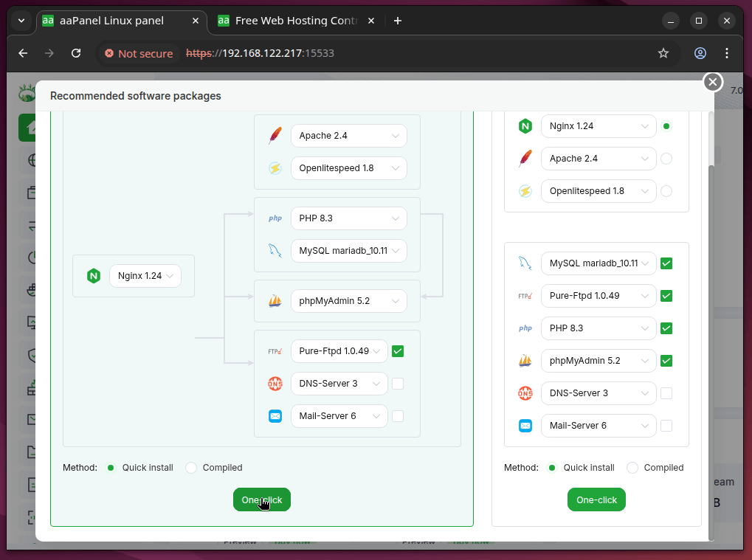The width and height of the screenshot is (752, 560).
Task: Click the Nginx icon in the left diagram
Action: tap(93, 275)
